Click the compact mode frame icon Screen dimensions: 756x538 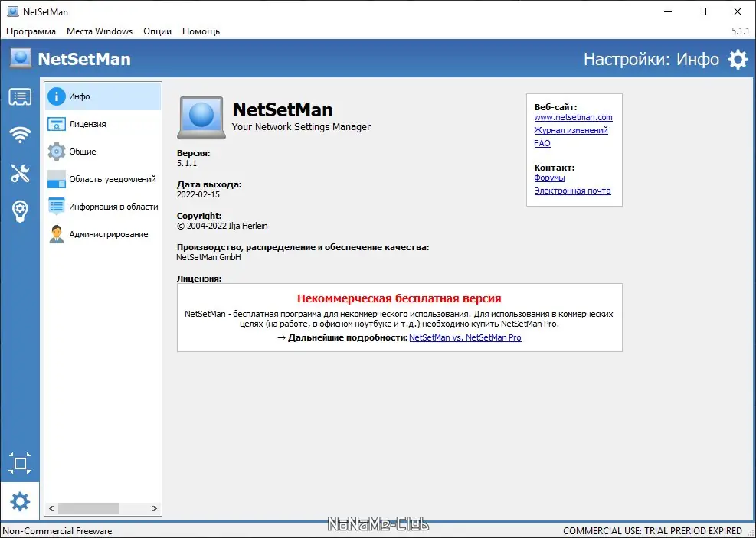(20, 463)
